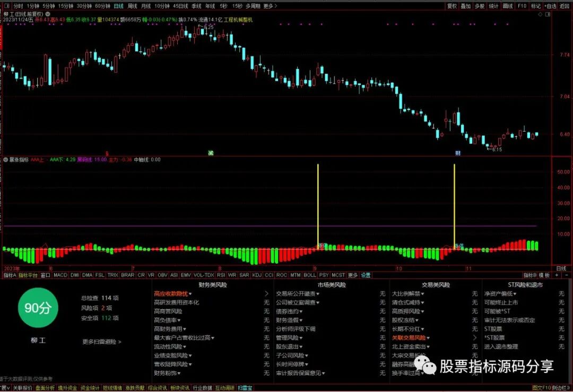
Task: Open indicator 设置 settings
Action: (366, 275)
